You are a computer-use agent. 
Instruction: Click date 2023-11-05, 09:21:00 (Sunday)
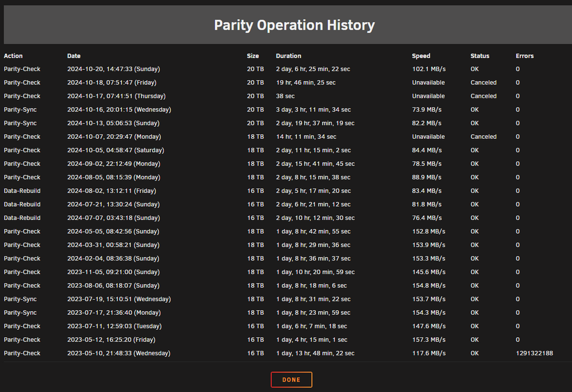(113, 272)
